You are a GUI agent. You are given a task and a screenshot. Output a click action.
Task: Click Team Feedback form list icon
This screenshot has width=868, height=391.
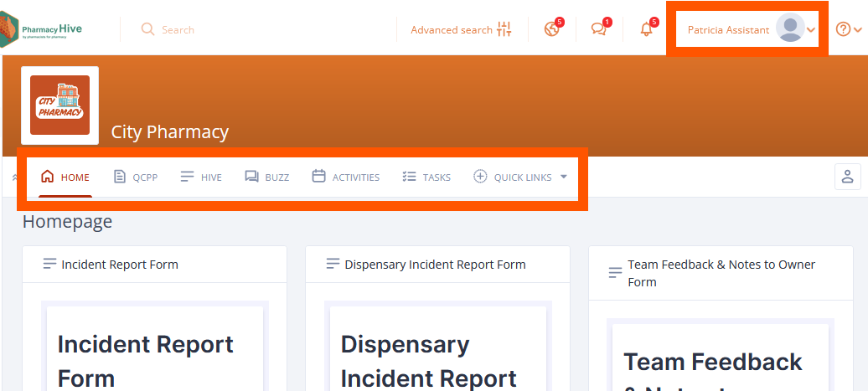(x=615, y=273)
